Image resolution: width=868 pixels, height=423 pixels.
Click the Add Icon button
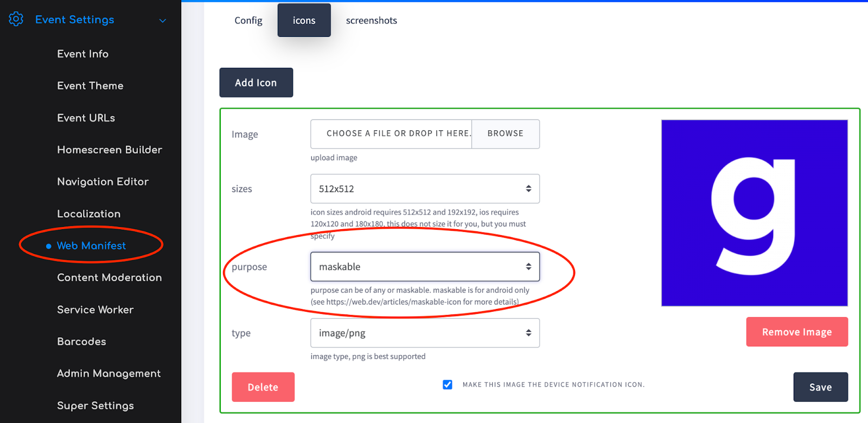tap(256, 83)
